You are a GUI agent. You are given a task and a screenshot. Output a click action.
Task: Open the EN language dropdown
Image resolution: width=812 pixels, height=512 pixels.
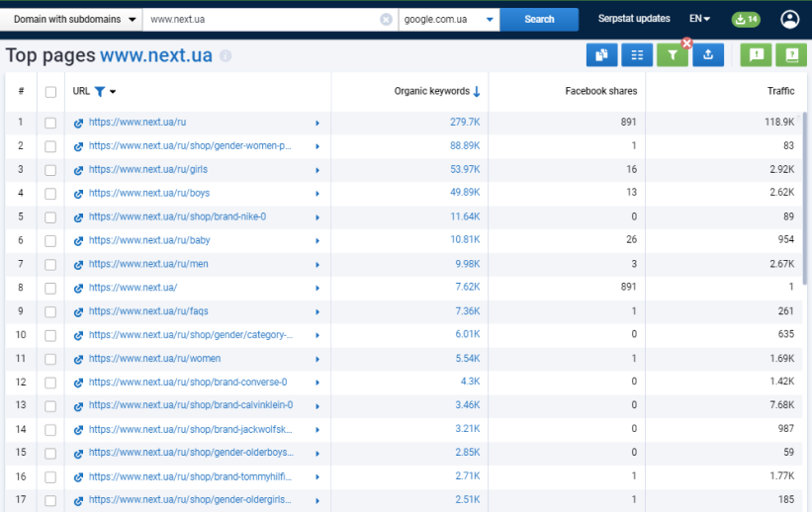point(699,19)
